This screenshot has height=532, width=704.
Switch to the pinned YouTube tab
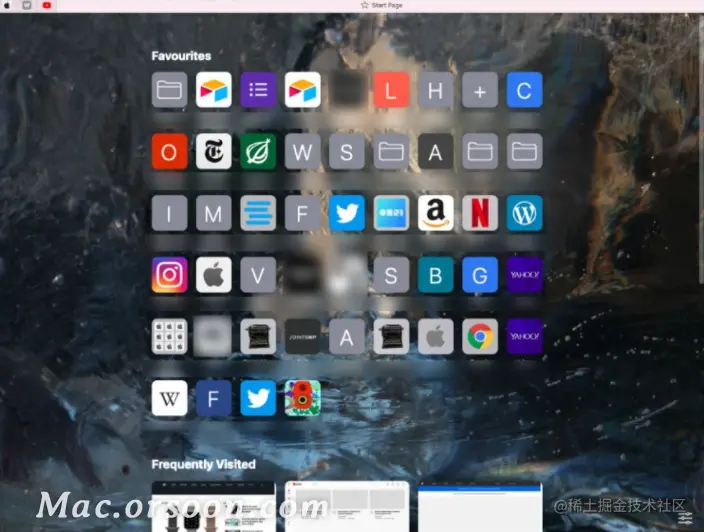point(47,5)
